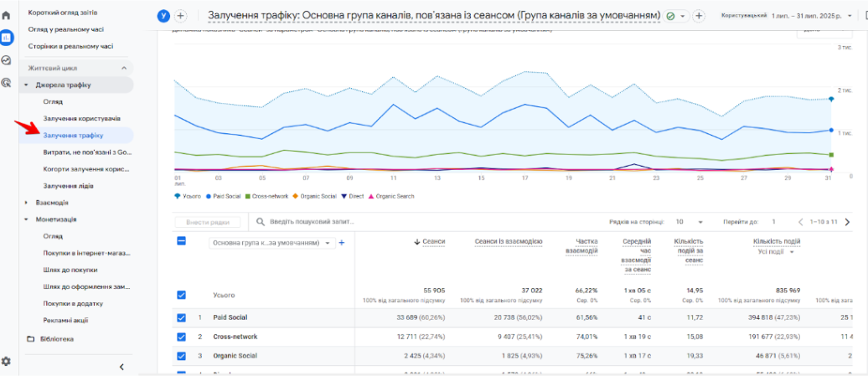Toggle the Organic Social row checkbox
Image resolution: width=868 pixels, height=376 pixels.
click(x=181, y=356)
